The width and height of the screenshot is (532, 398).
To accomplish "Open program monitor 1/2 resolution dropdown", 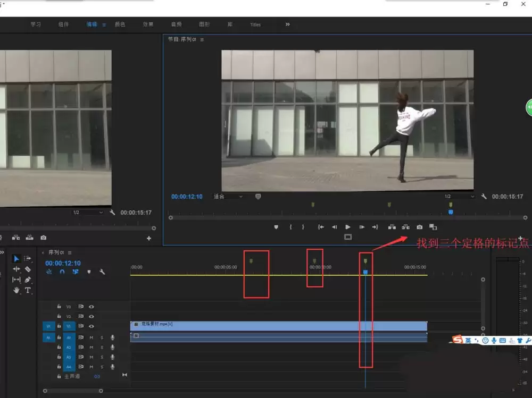I will 459,197.
